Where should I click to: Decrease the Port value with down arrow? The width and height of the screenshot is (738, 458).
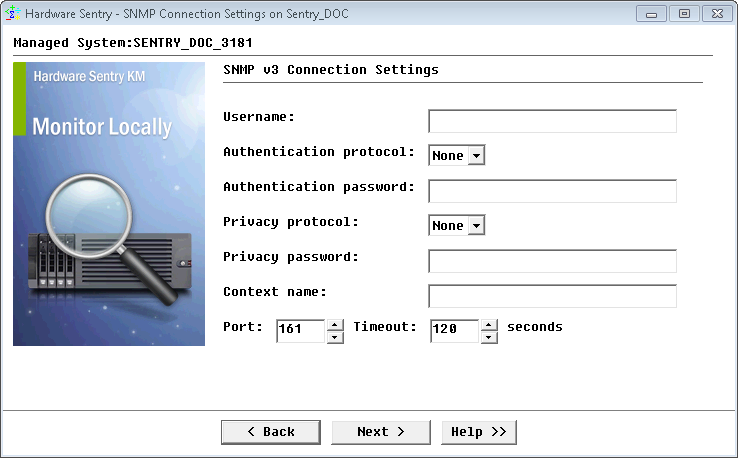[335, 338]
